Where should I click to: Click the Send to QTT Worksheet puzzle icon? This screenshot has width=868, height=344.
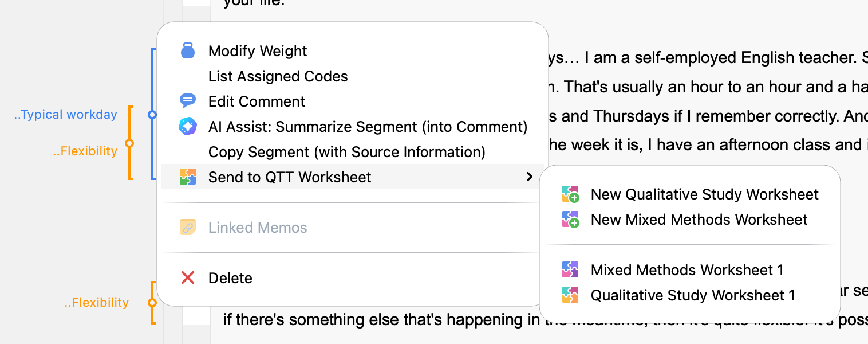pos(188,177)
